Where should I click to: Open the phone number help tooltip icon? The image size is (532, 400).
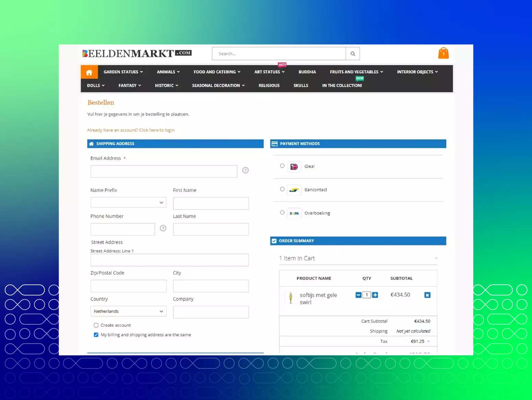coord(163,228)
